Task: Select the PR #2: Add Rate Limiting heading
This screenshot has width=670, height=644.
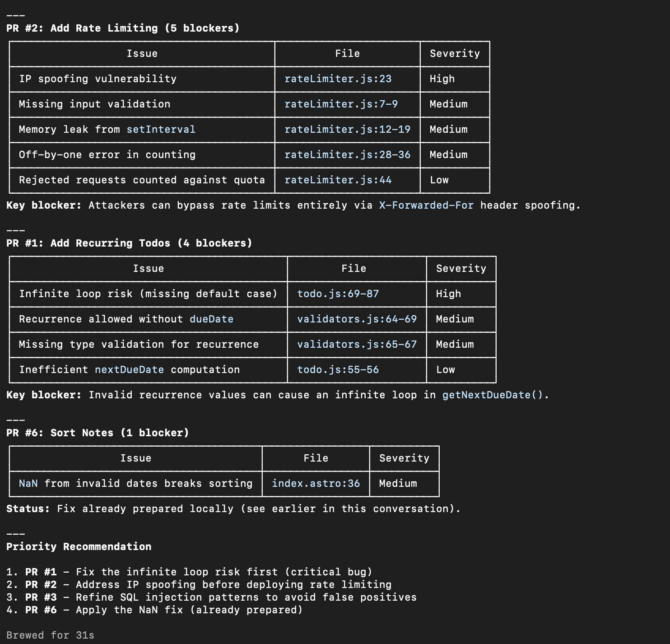Action: tap(122, 28)
